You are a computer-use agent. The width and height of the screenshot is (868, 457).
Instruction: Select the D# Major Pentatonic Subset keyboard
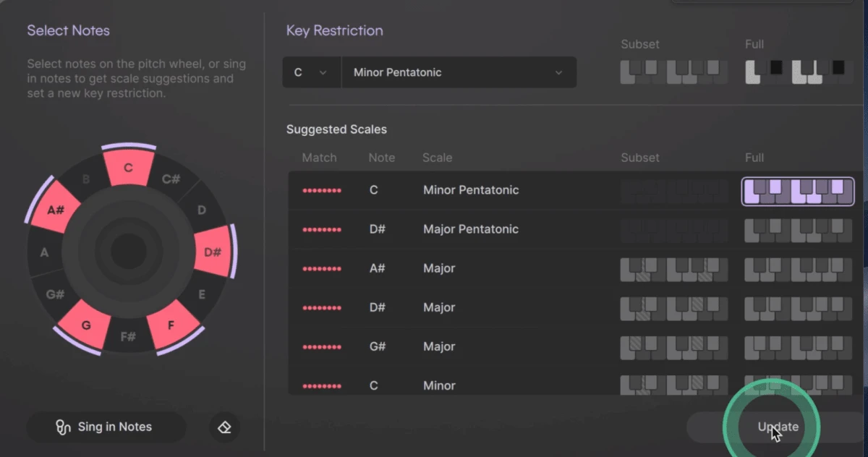pos(674,231)
